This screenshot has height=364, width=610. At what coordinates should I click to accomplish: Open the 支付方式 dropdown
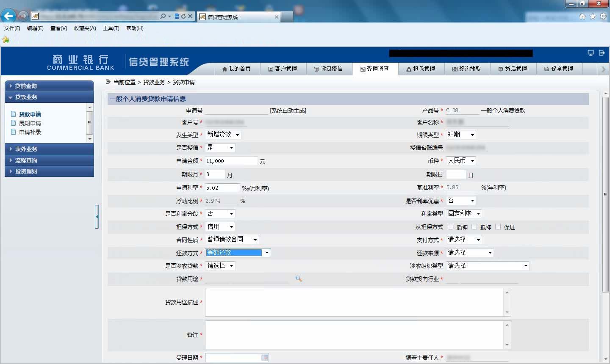[464, 240]
